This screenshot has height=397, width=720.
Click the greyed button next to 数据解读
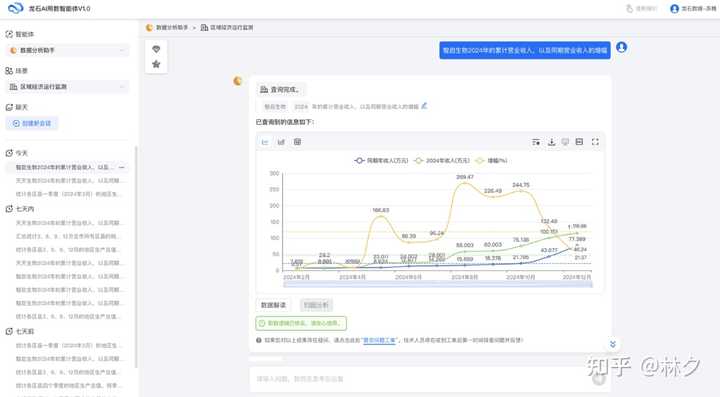click(316, 305)
